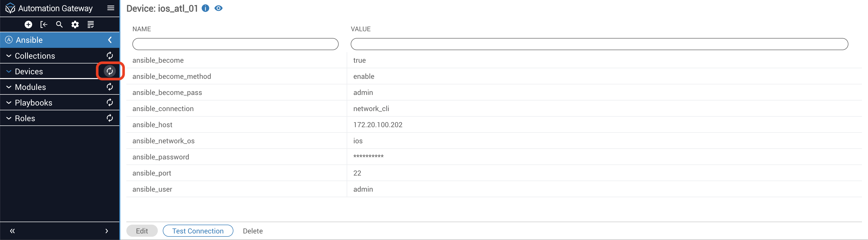
Task: Click the Test Connection button
Action: pyautogui.click(x=198, y=231)
